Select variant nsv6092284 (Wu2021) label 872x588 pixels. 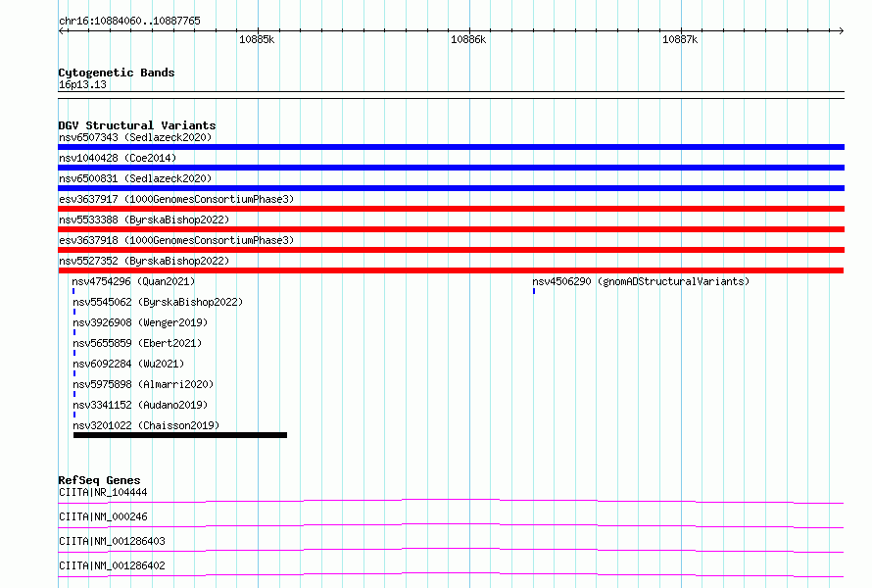(128, 364)
